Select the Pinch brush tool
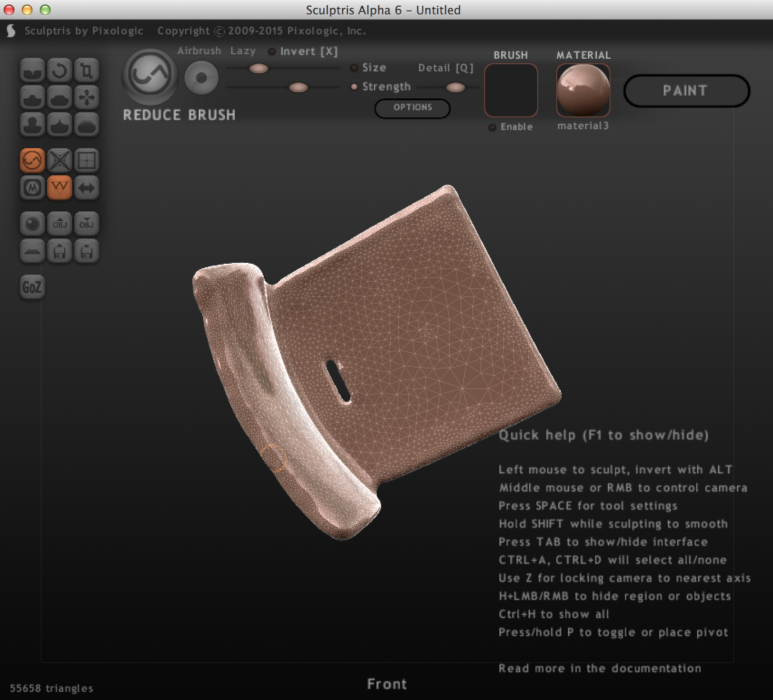Screen dimensions: 773x700 (60, 125)
